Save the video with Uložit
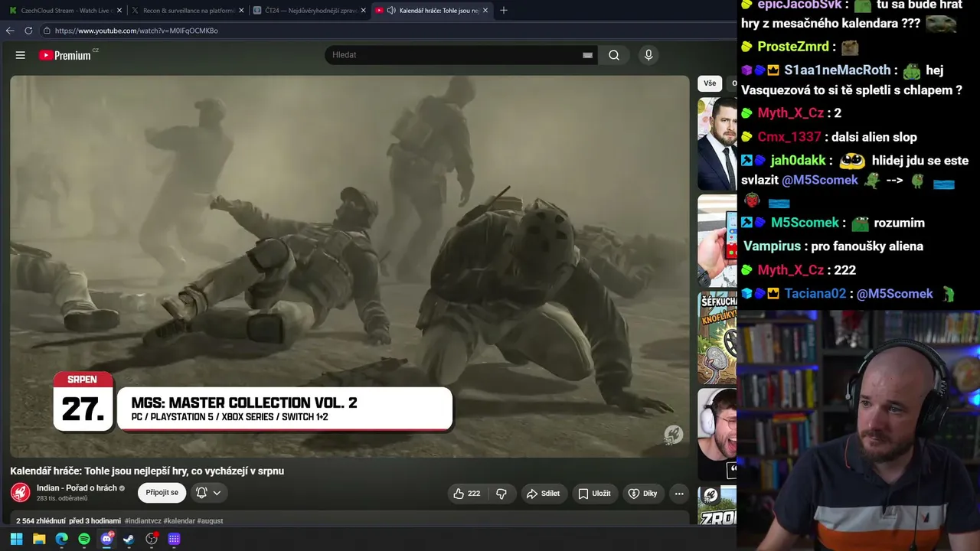980x551 pixels. point(594,494)
